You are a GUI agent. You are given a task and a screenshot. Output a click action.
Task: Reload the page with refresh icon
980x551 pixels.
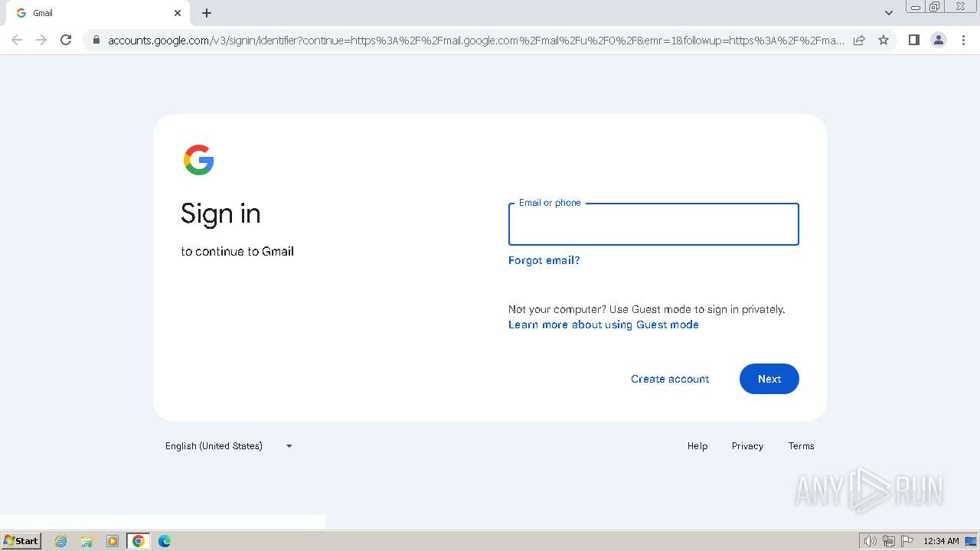pos(66,40)
